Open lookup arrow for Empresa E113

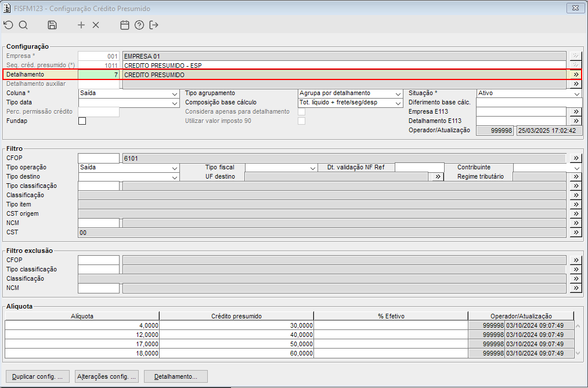[x=576, y=111]
